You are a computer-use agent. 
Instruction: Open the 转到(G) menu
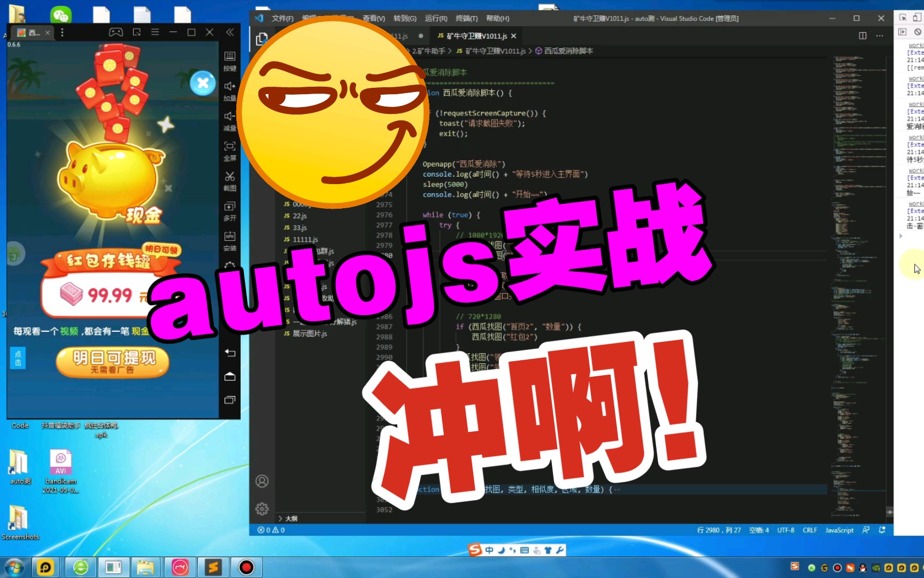(405, 18)
